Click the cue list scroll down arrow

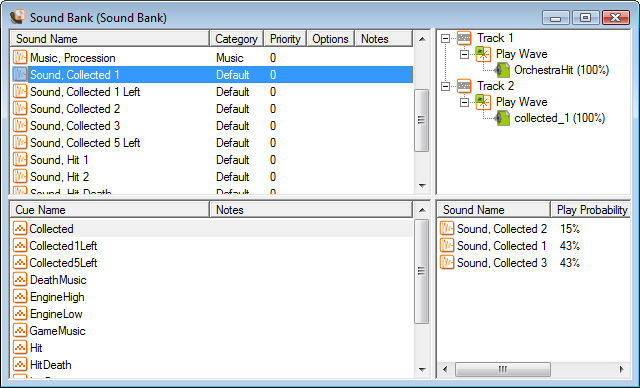pos(422,370)
